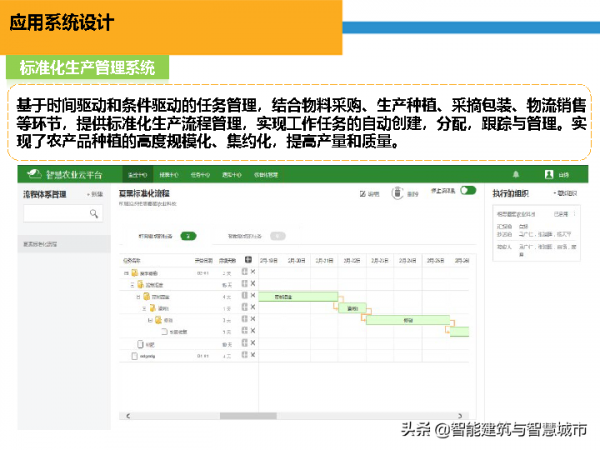Click the first green Gantt bar
Viewport: 600px width, 450px height.
298,297
